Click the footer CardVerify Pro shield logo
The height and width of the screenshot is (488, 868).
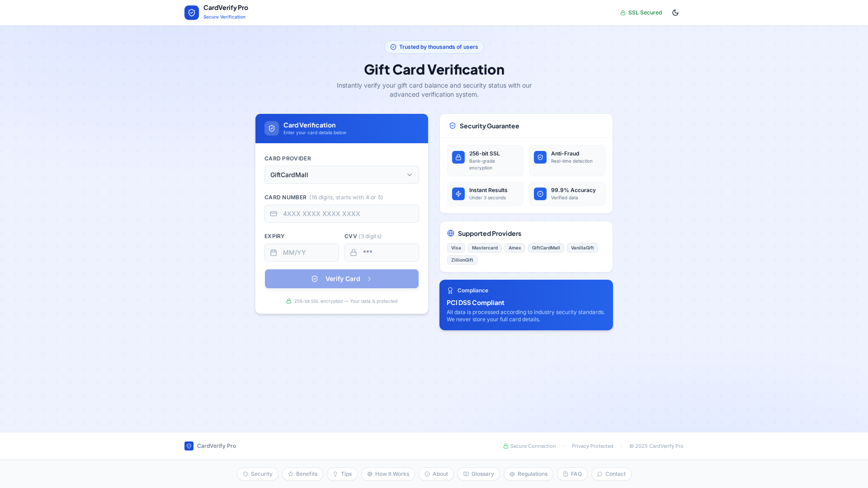tap(189, 446)
